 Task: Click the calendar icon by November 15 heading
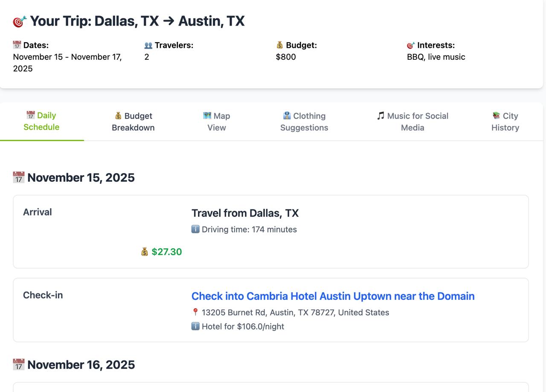point(19,177)
